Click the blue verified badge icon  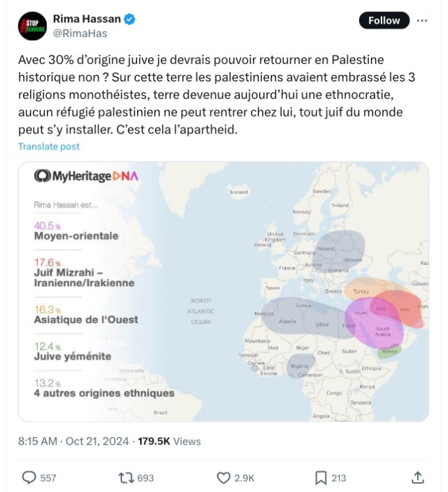[x=130, y=19]
